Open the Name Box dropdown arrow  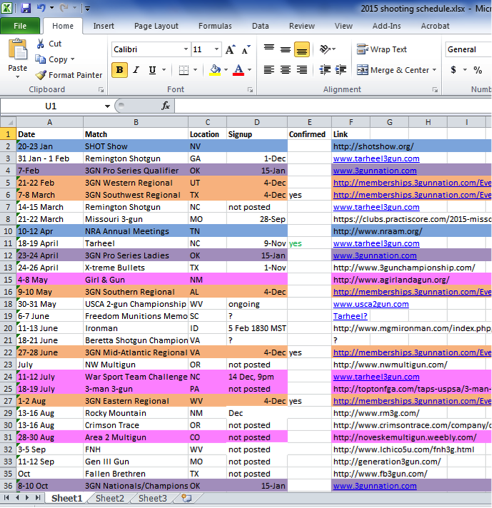107,106
